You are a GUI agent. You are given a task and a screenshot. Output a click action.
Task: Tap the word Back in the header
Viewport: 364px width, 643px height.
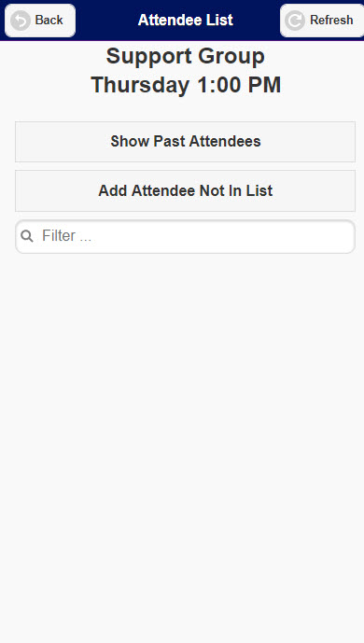coord(49,20)
